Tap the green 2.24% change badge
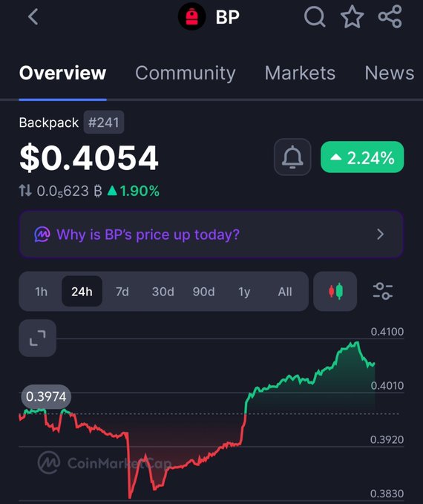This screenshot has width=423, height=504. point(362,157)
